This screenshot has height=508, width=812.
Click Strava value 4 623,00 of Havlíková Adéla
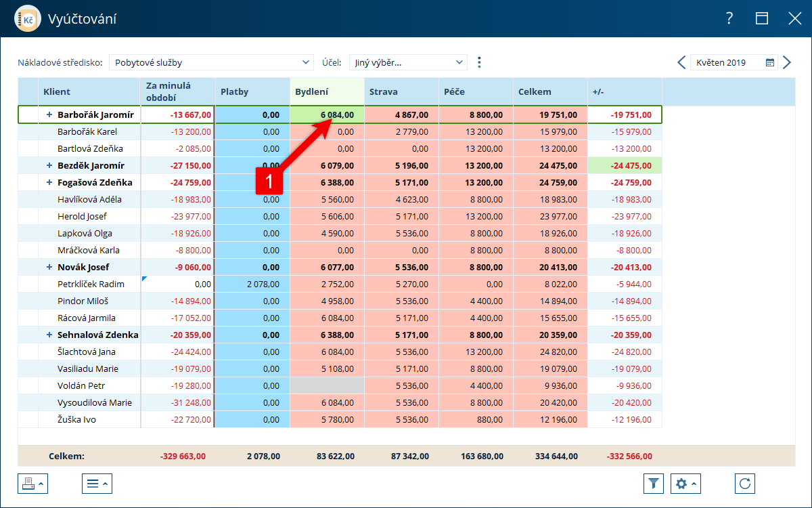pyautogui.click(x=401, y=200)
